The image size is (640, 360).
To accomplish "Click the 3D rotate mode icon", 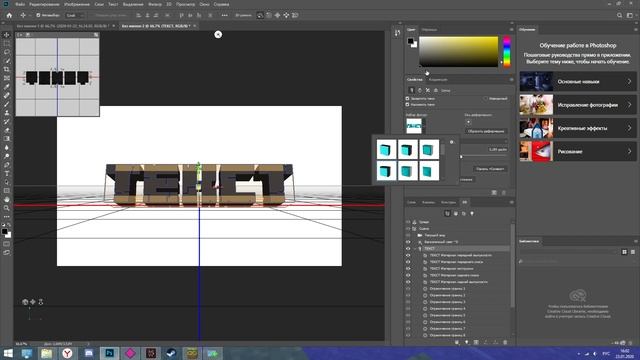I will (260, 16).
